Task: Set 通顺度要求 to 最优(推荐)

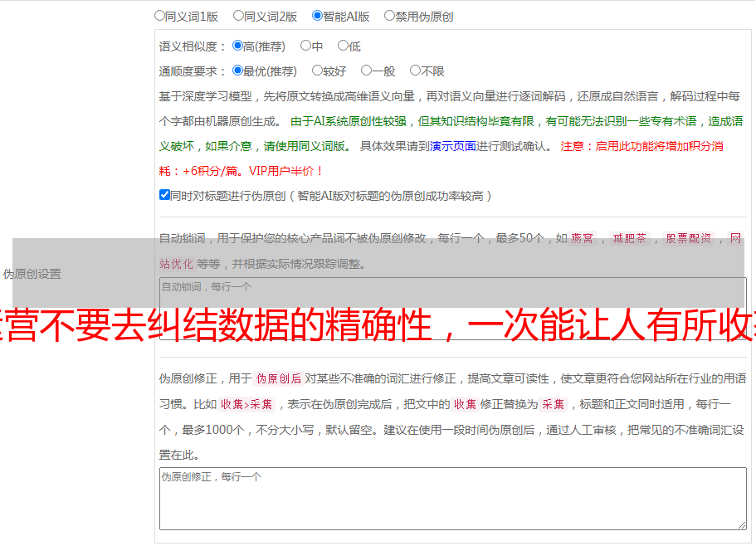Action: 237,71
